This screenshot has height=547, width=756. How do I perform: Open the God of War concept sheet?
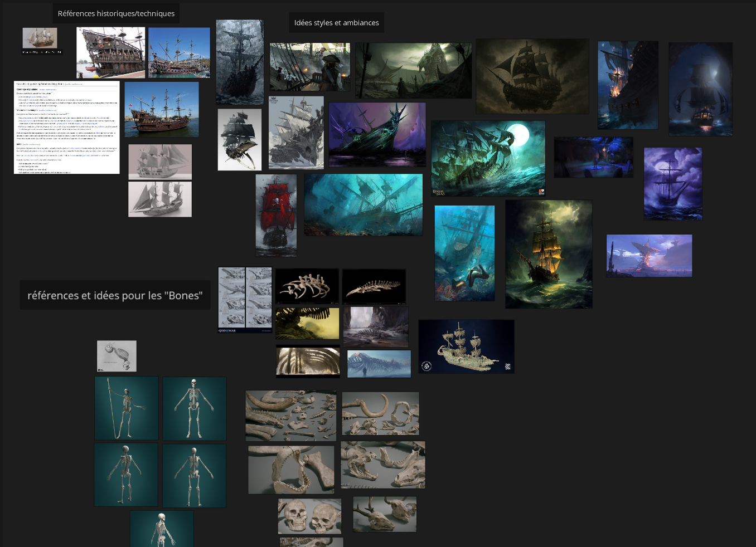[x=245, y=300]
